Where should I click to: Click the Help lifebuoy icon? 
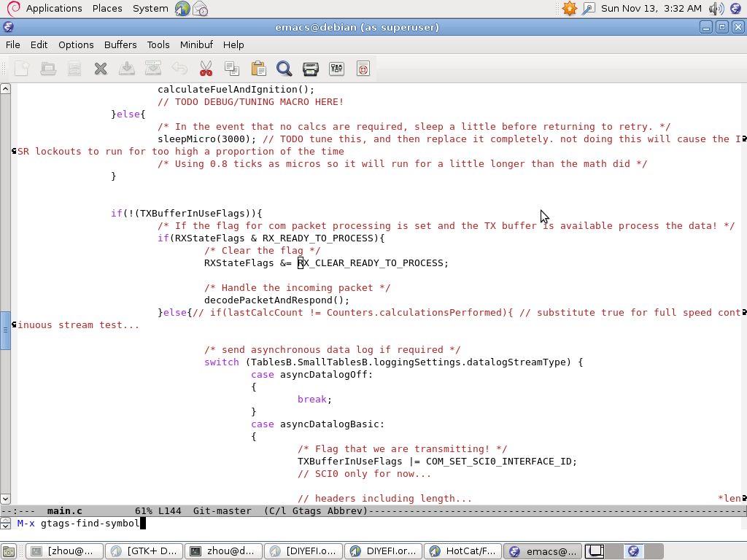tap(363, 69)
